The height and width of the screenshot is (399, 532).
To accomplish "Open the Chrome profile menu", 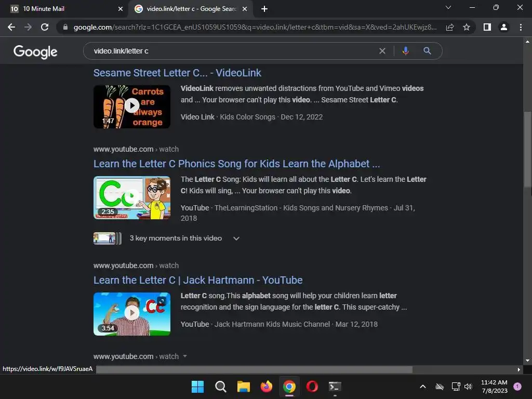I will 504,27.
